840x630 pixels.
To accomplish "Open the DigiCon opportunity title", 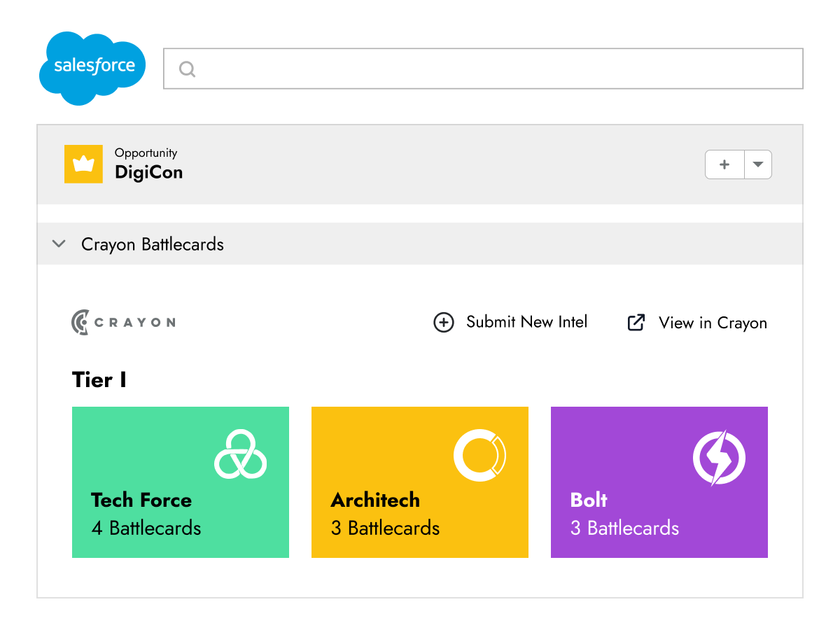I will tap(148, 172).
